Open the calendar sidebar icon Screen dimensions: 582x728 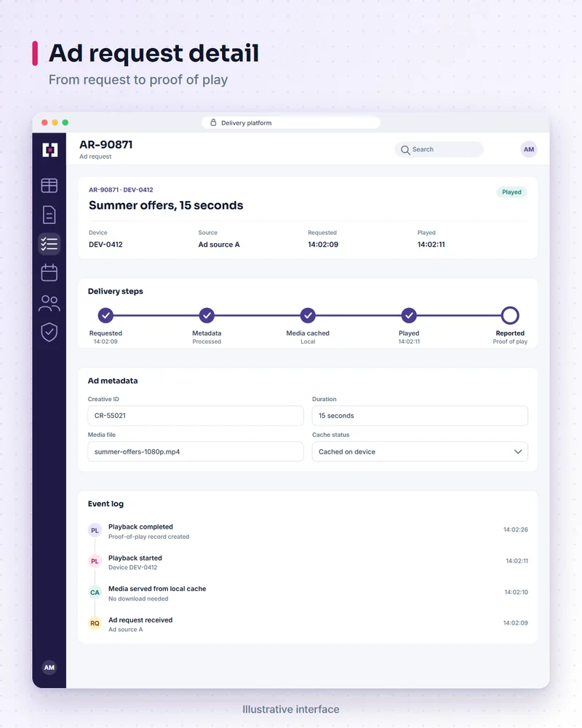click(49, 272)
